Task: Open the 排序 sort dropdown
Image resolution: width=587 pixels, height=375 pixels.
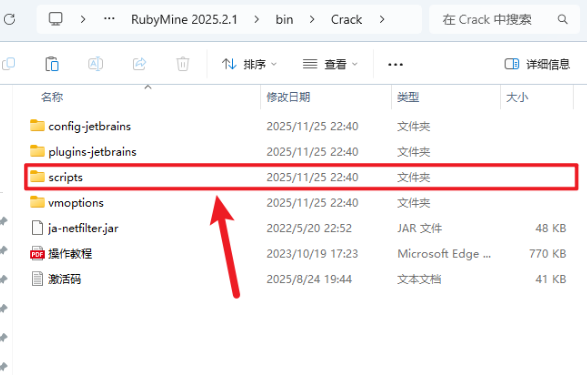Action: click(249, 64)
